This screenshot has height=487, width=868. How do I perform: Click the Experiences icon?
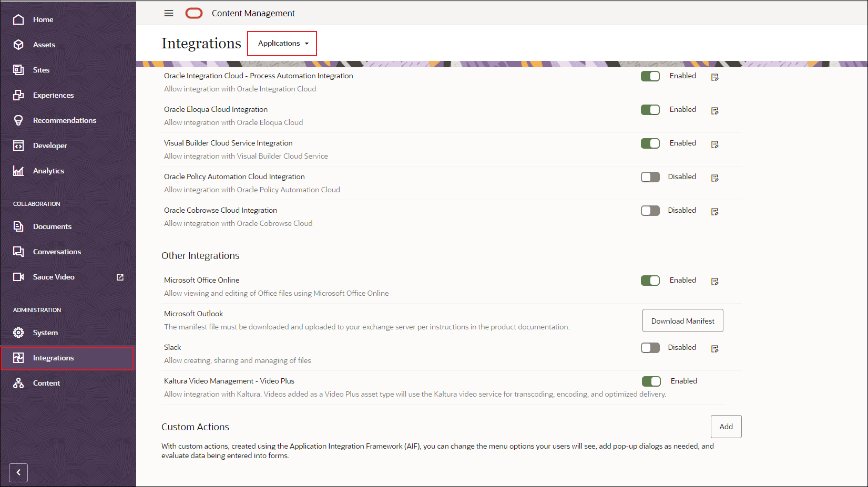coord(18,95)
